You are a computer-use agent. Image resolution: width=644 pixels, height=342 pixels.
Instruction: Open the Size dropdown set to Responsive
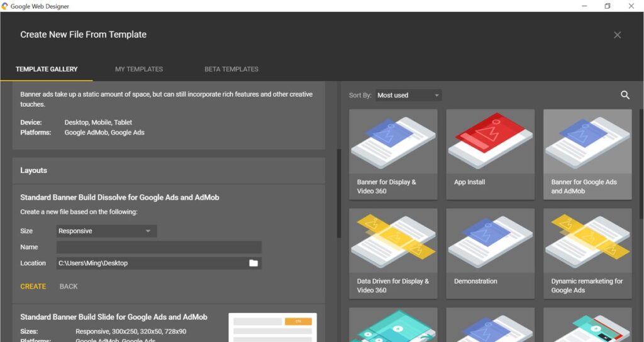click(x=106, y=231)
